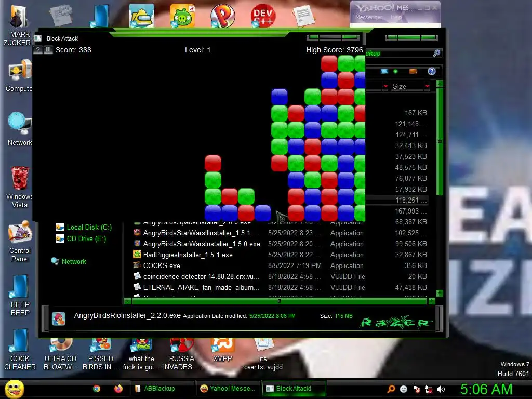This screenshot has height=399, width=532.
Task: Switch to ABBlackup taskbar button
Action: point(162,389)
